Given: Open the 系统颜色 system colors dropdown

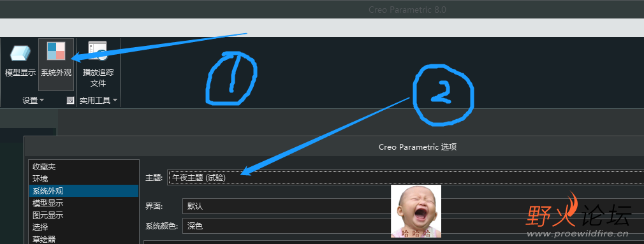Looking at the screenshot, I should (x=413, y=226).
